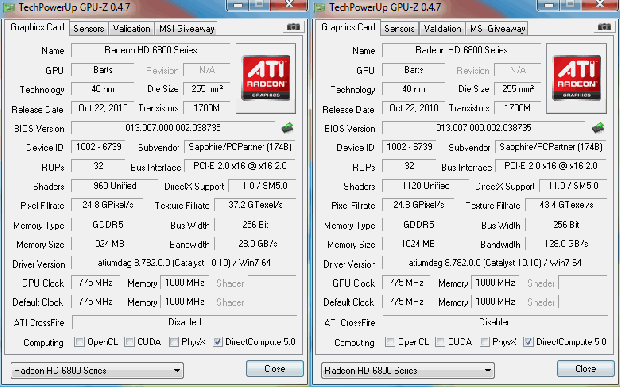Toggle OpenCL checkbox in left window
Image resolution: width=620 pixels, height=387 pixels.
(79, 342)
